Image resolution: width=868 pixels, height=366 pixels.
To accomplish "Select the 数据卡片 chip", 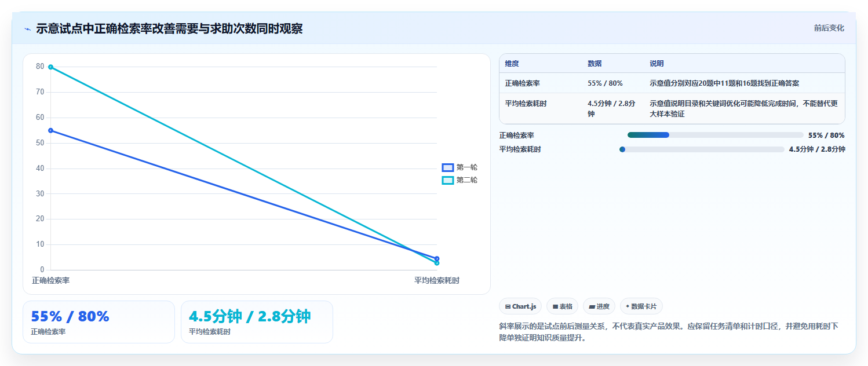I will tap(641, 306).
